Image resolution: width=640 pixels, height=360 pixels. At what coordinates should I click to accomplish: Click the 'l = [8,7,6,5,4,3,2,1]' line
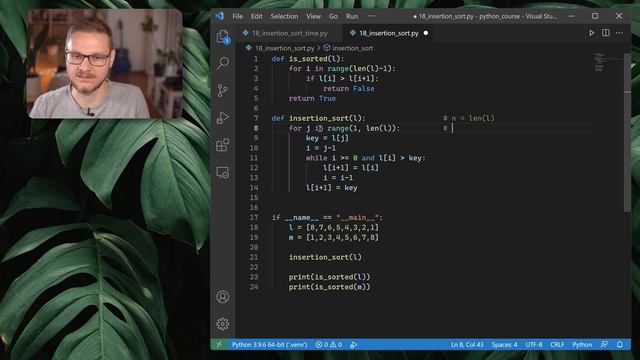pos(333,227)
